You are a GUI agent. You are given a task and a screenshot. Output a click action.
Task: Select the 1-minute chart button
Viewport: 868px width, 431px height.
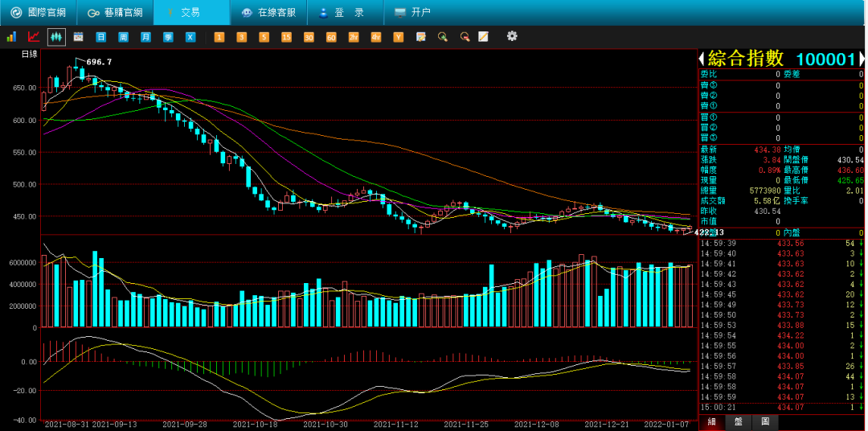219,37
